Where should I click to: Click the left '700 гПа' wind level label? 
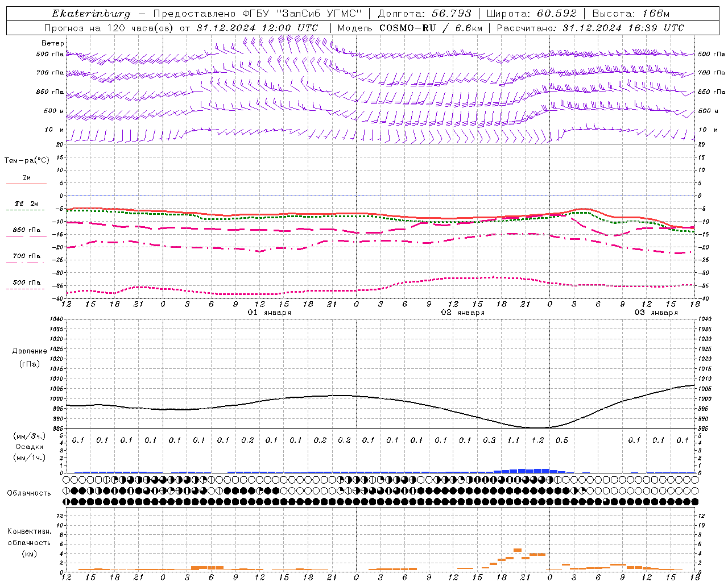click(50, 73)
